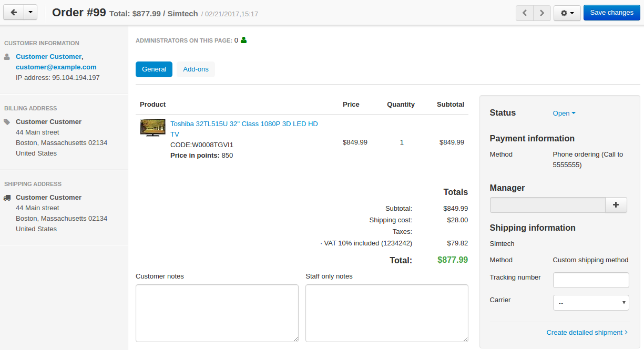This screenshot has width=644, height=350.
Task: Click the billing address tag icon
Action: click(7, 121)
